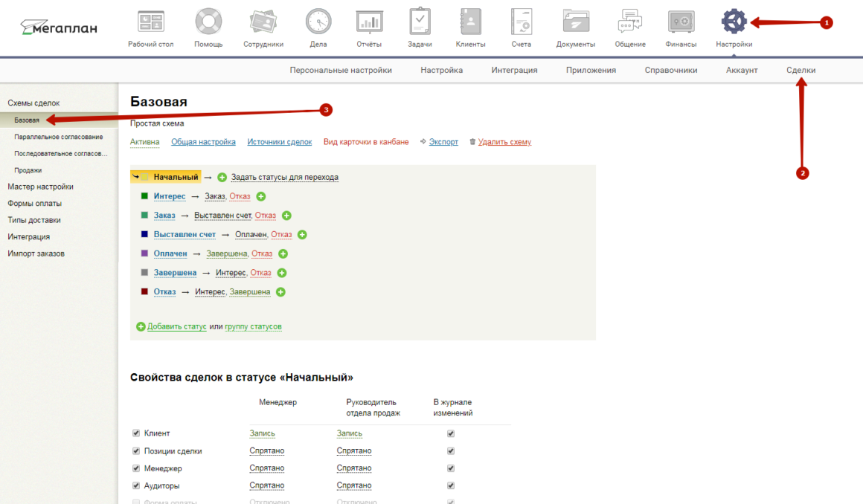Click the Настройки gear icon
This screenshot has height=504, width=863.
click(x=734, y=22)
